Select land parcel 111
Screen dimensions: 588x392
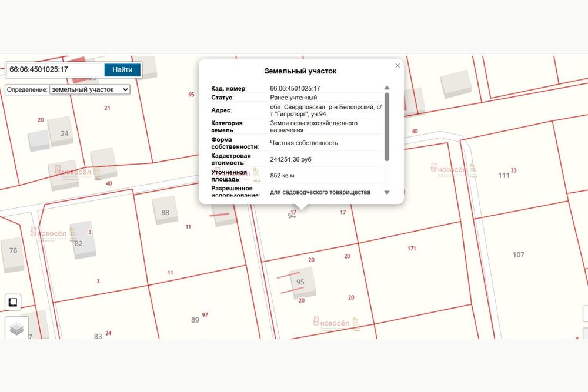point(504,176)
